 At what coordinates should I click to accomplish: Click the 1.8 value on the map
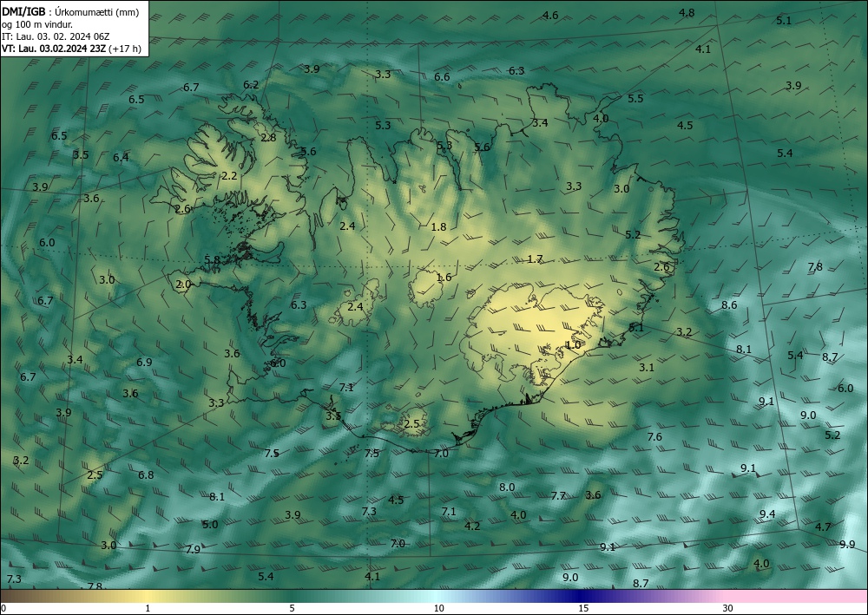[x=438, y=226]
